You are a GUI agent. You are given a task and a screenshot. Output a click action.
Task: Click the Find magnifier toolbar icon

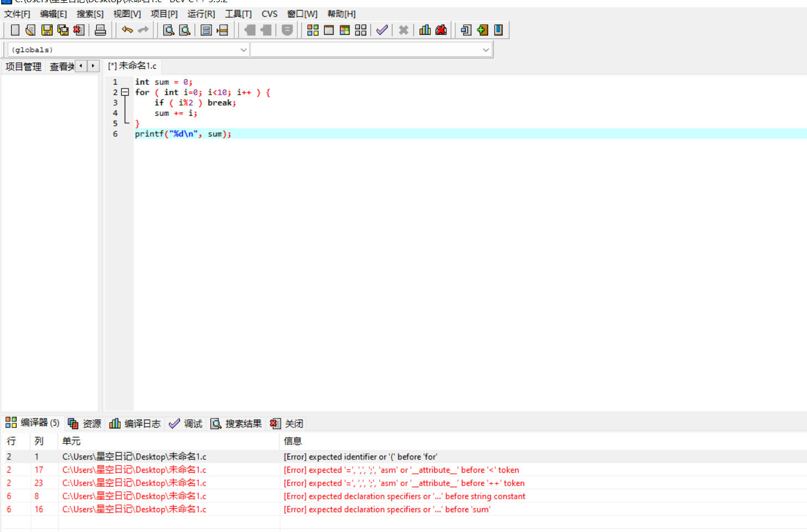[169, 30]
